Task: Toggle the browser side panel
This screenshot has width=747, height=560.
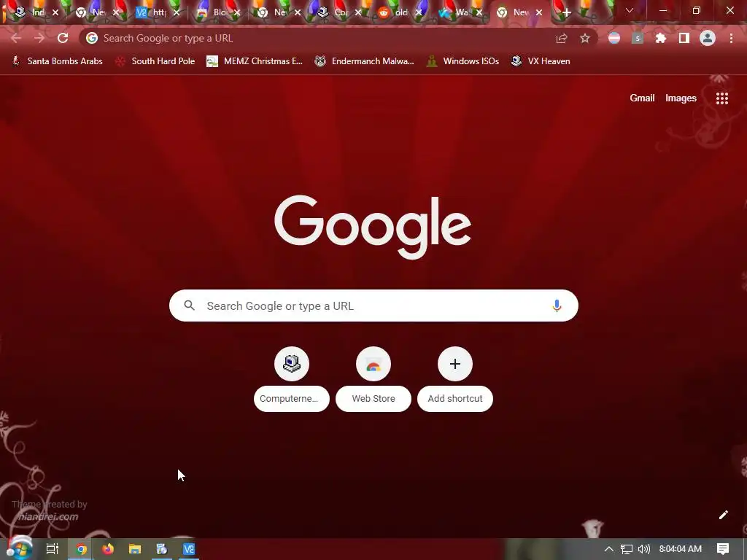Action: (684, 39)
